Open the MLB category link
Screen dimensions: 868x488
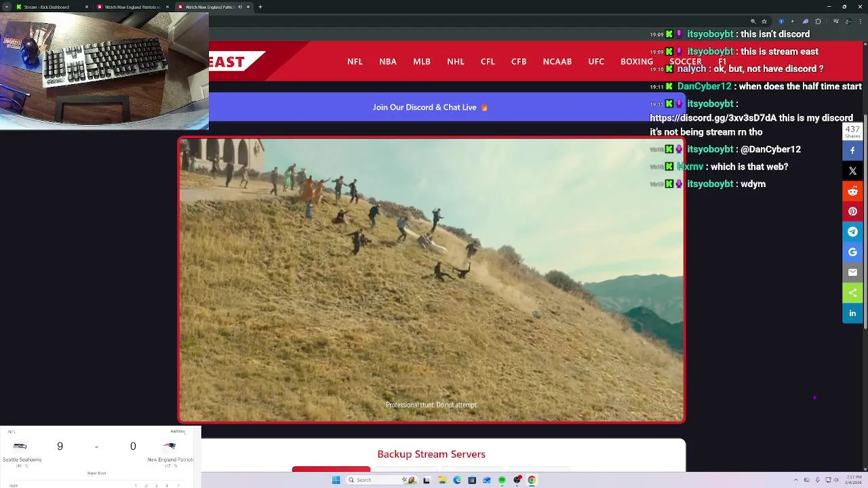coord(422,61)
